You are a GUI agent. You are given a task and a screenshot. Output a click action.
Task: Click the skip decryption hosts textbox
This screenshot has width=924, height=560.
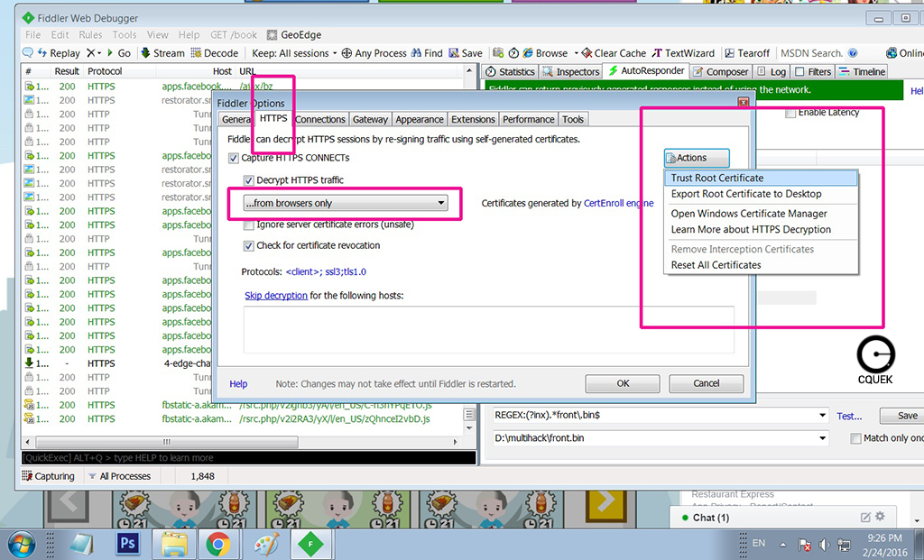tap(488, 329)
